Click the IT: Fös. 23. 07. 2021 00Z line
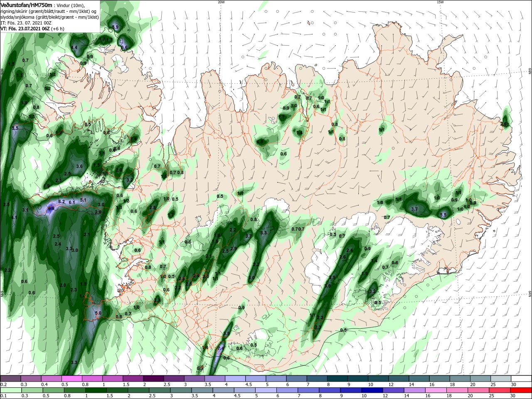Image resolution: width=532 pixels, height=399 pixels. [x=26, y=23]
